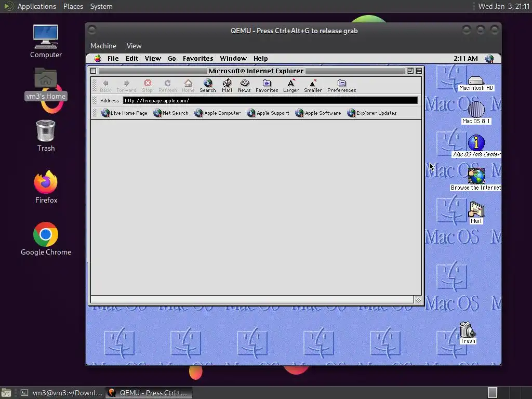Image resolution: width=532 pixels, height=399 pixels.
Task: Click the Apple Computer favorites link
Action: [x=217, y=113]
